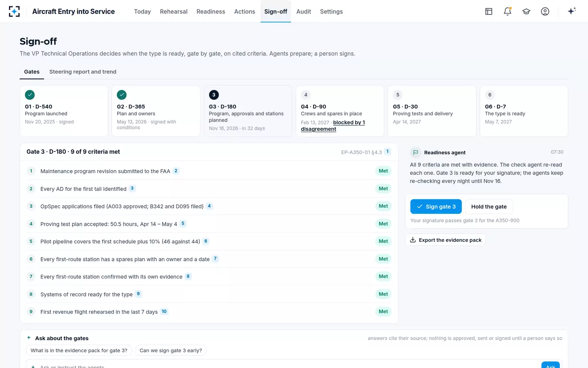588x368 pixels.
Task: Click citation badge 1 beside EP-A350-01 §4.3
Action: pyautogui.click(x=388, y=152)
